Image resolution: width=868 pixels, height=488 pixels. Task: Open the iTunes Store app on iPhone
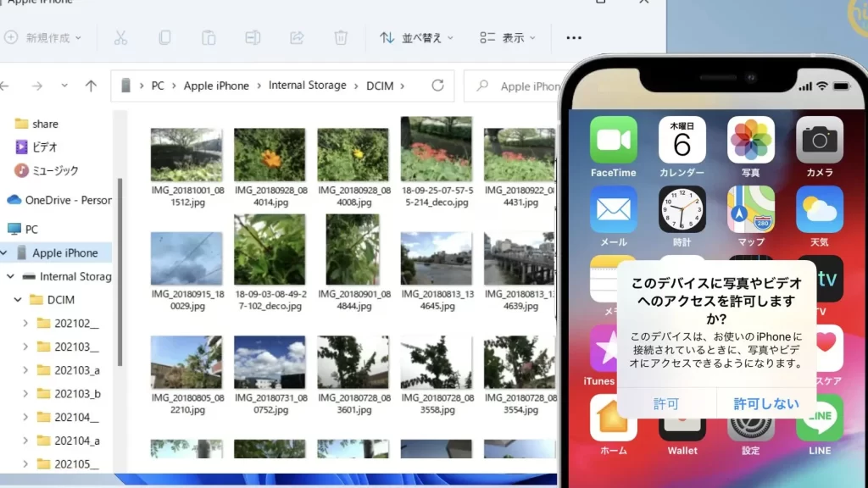point(603,348)
